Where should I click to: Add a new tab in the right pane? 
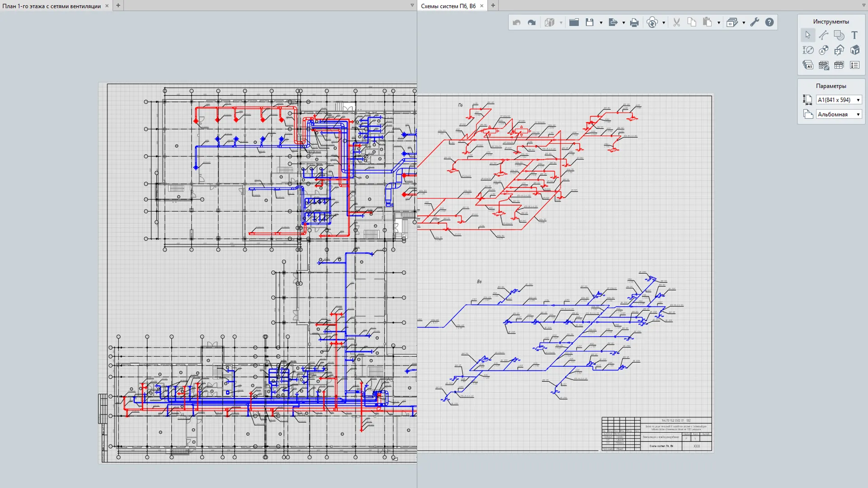coord(493,5)
